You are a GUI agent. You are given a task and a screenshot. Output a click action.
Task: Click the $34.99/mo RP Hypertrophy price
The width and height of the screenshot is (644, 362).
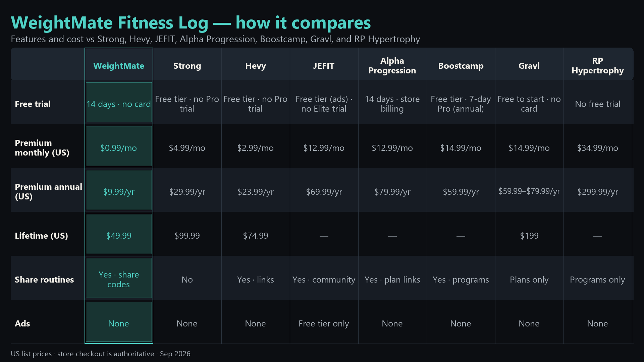[597, 148]
